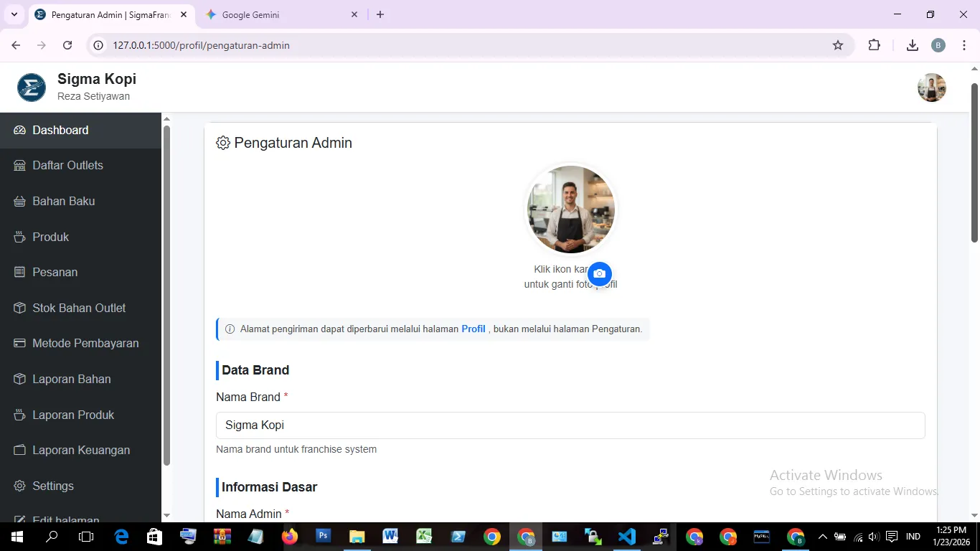This screenshot has height=551, width=980.
Task: Open the Extensions puzzle icon
Action: point(874,45)
